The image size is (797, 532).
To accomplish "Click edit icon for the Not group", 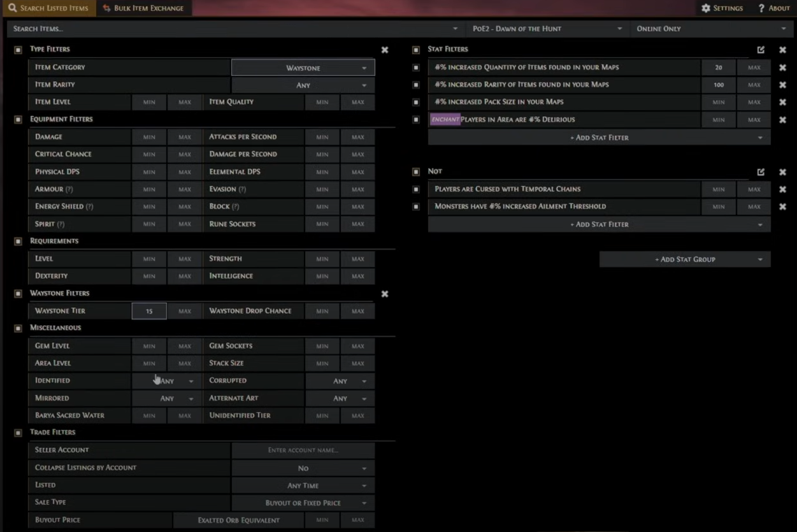I will tap(761, 172).
